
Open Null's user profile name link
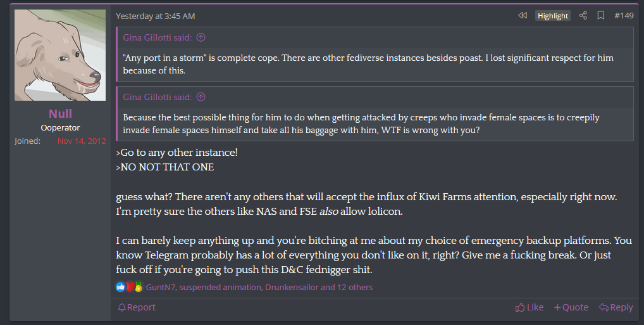point(60,114)
